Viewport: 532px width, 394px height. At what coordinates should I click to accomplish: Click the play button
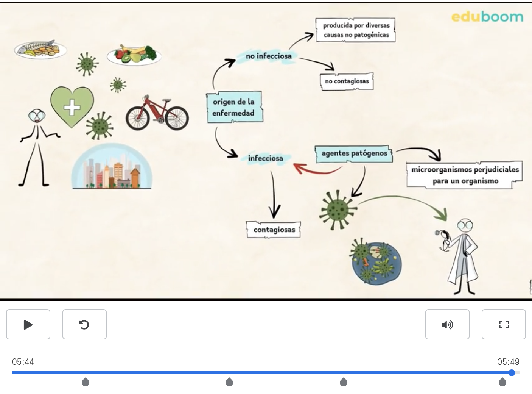[x=28, y=324]
